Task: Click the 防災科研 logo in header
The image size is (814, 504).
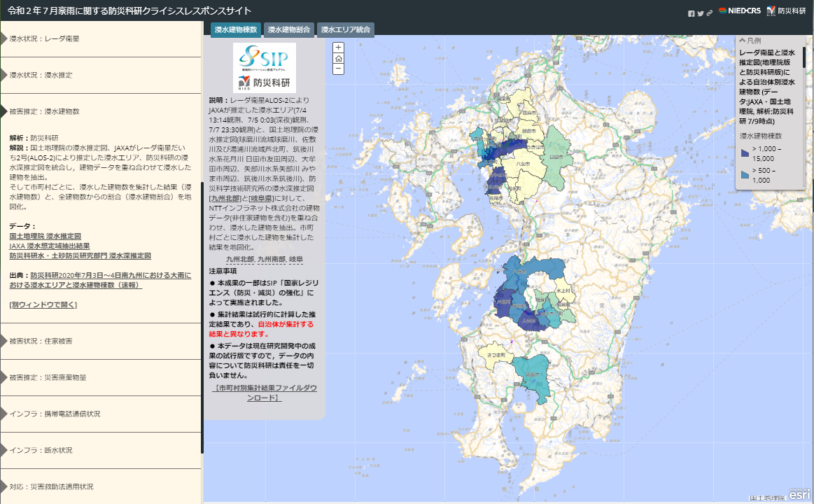Action: [787, 11]
